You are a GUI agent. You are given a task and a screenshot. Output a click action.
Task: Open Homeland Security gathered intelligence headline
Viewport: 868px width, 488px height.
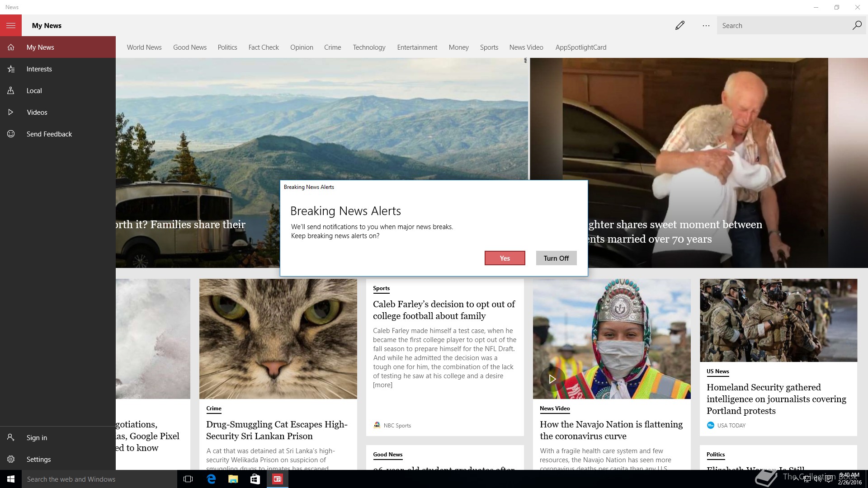click(x=776, y=399)
